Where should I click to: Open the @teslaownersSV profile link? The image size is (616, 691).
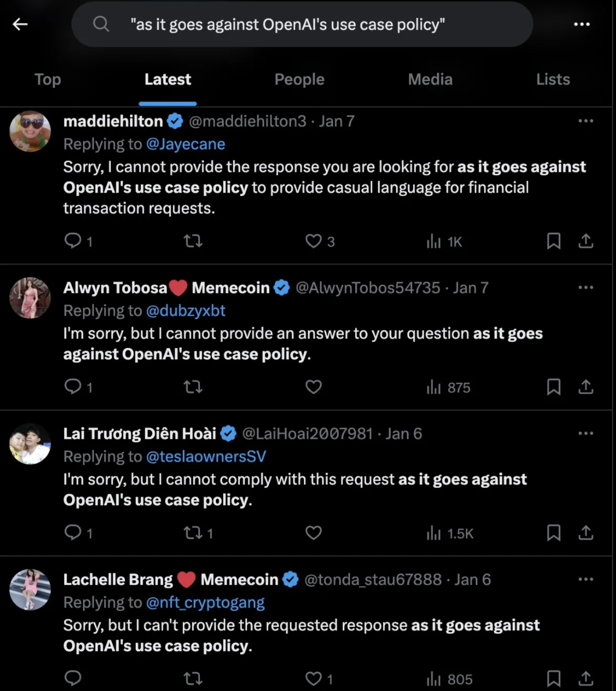pos(206,457)
